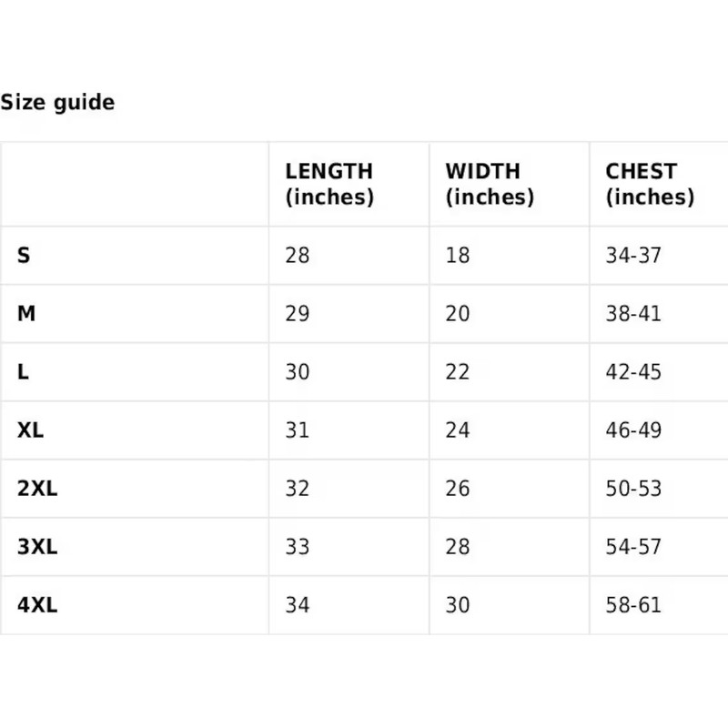
Task: Click the chest range 42-45 cell
Action: pos(633,372)
